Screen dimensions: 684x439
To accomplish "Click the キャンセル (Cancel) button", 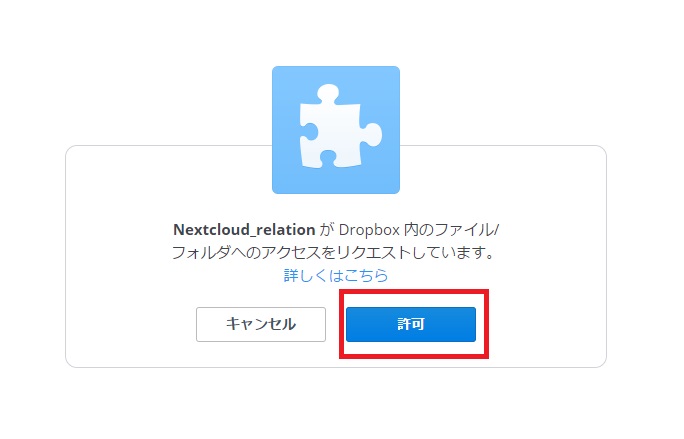I will pos(261,324).
